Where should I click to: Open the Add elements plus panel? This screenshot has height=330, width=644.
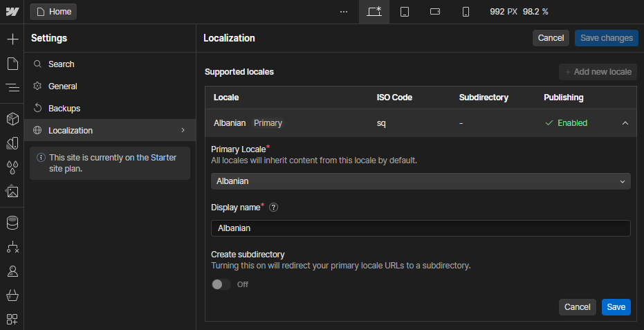point(12,39)
